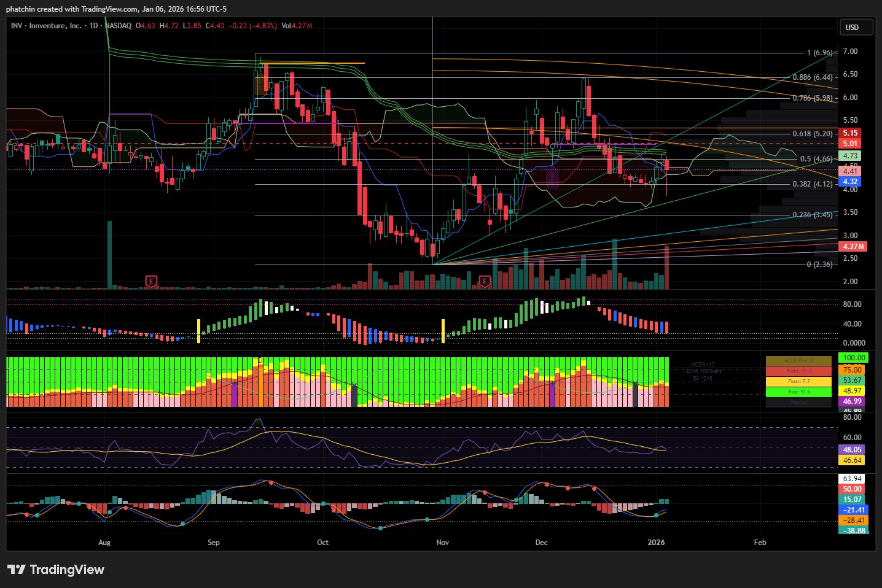Click the green 53.67 scale tag
The width and height of the screenshot is (882, 588).
coord(852,381)
